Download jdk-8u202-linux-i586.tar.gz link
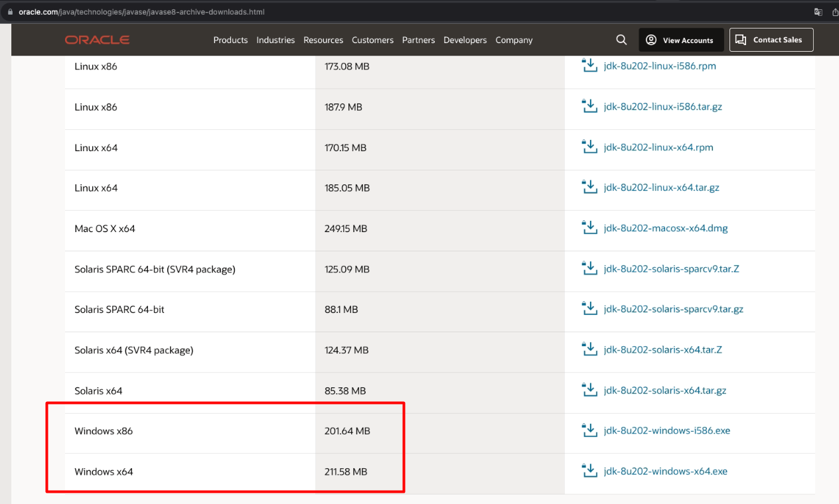 click(x=663, y=107)
